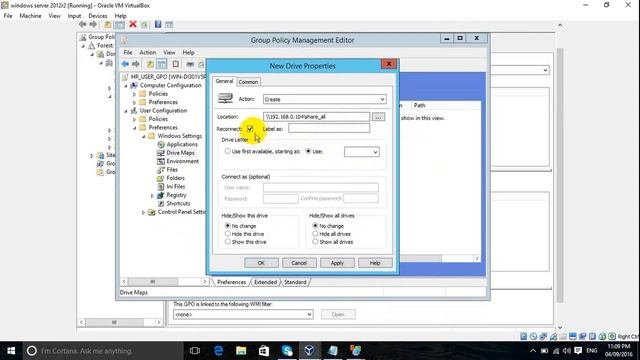The height and width of the screenshot is (360, 640).
Task: Select Ini Files preference item
Action: [176, 187]
